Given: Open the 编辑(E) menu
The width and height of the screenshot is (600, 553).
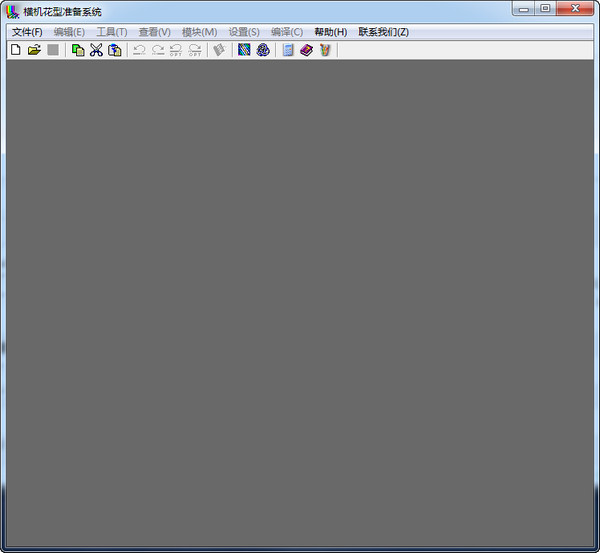Looking at the screenshot, I should (69, 32).
